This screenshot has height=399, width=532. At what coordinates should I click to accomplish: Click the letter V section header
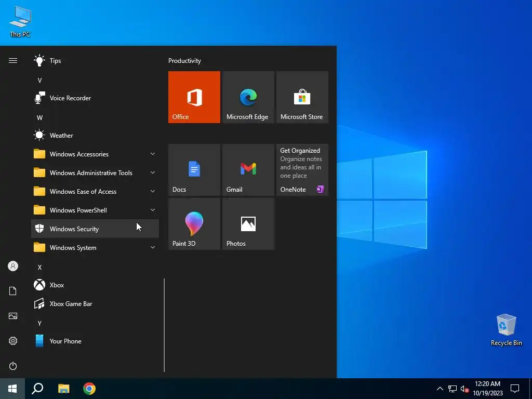coord(39,81)
